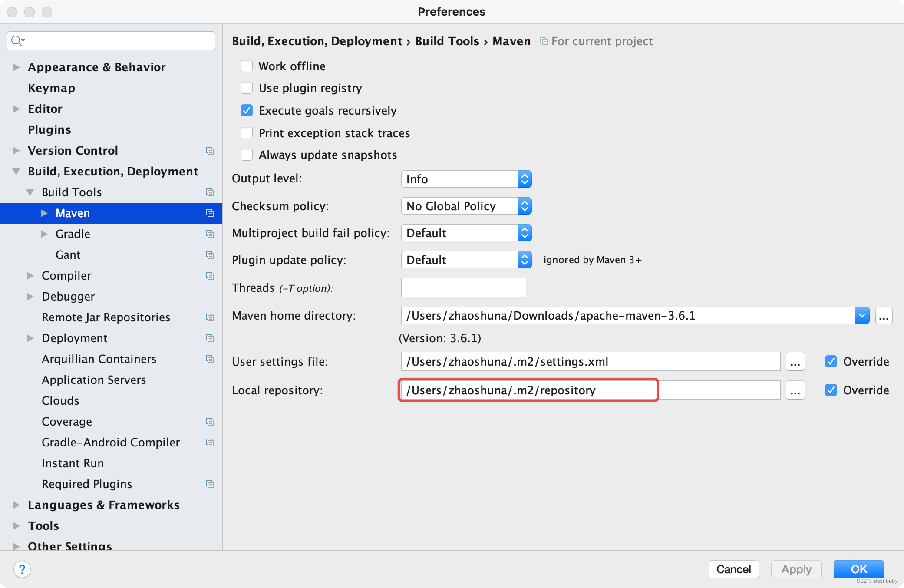Toggle Override for Local repository
904x588 pixels.
(x=831, y=390)
